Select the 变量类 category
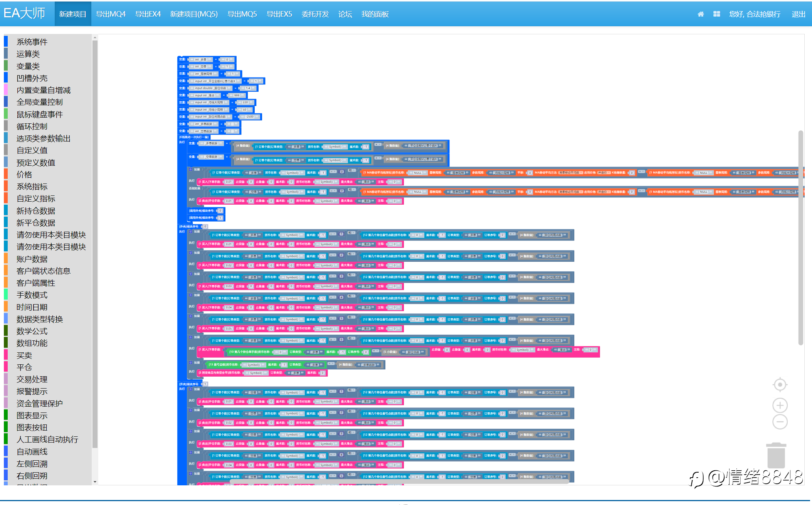Screen dimensions: 812x505 [x=28, y=66]
